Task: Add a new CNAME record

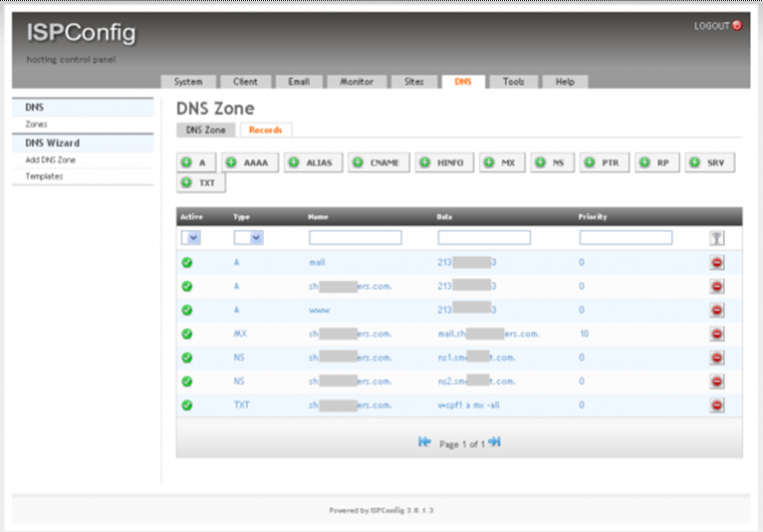Action: (x=379, y=162)
